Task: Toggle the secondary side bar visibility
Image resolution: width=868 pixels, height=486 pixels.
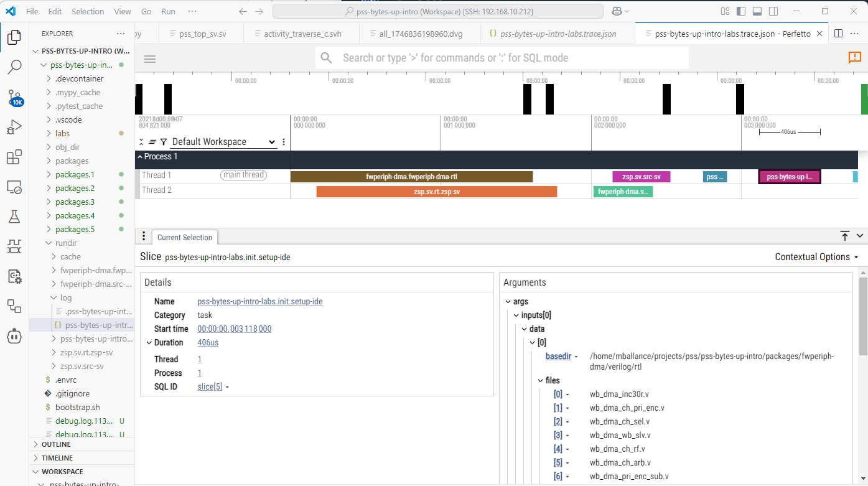Action: 773,11
